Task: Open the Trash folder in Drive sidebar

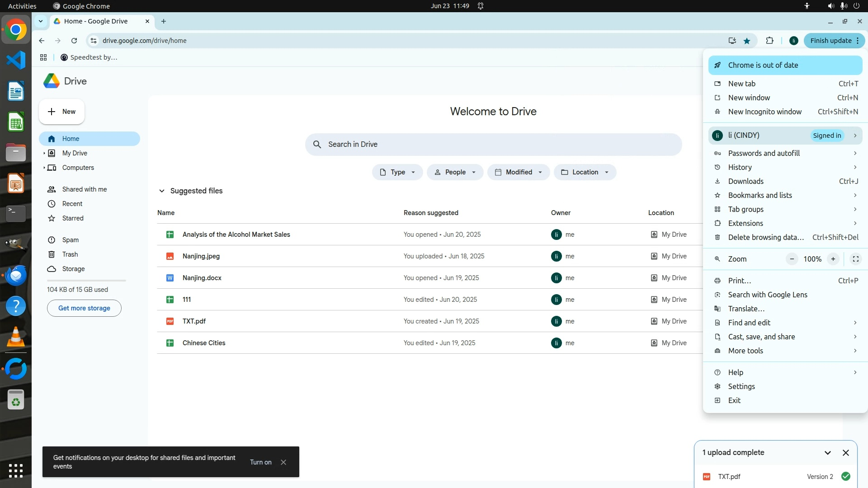Action: (70, 254)
